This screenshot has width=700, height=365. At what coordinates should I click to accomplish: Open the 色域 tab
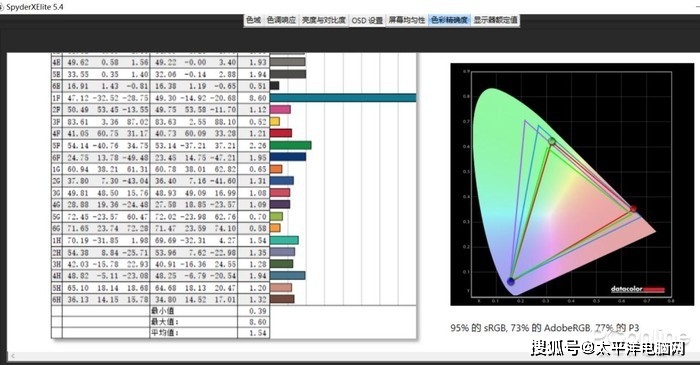(253, 20)
